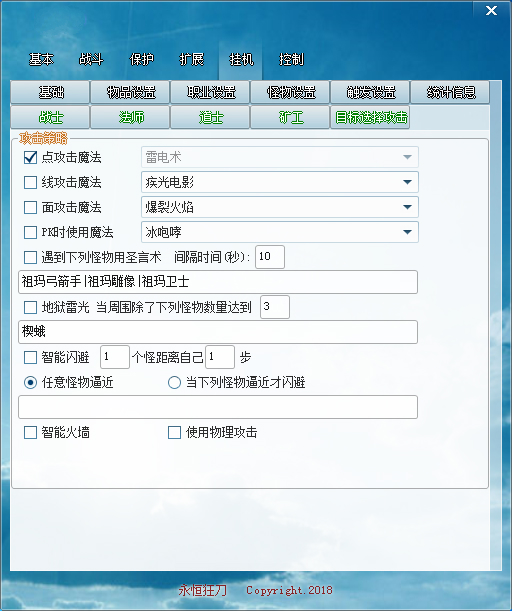Click the text field containing 楔蛾
The height and width of the screenshot is (611, 512).
pyautogui.click(x=218, y=332)
